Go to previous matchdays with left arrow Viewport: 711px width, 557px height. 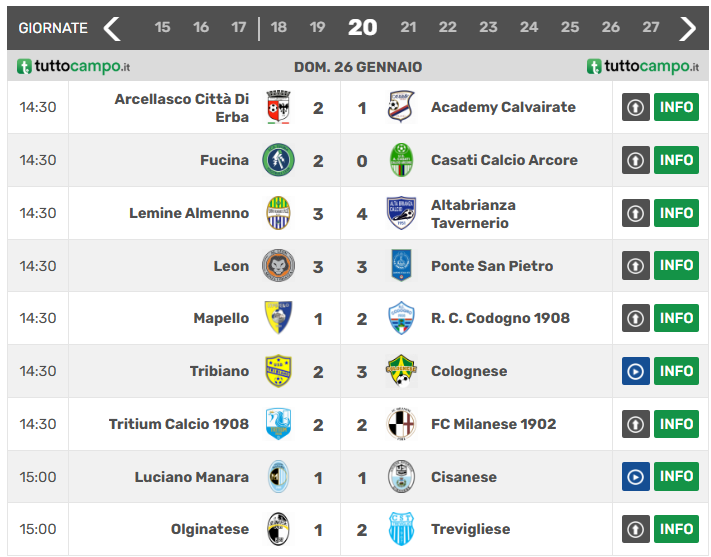[x=112, y=28]
